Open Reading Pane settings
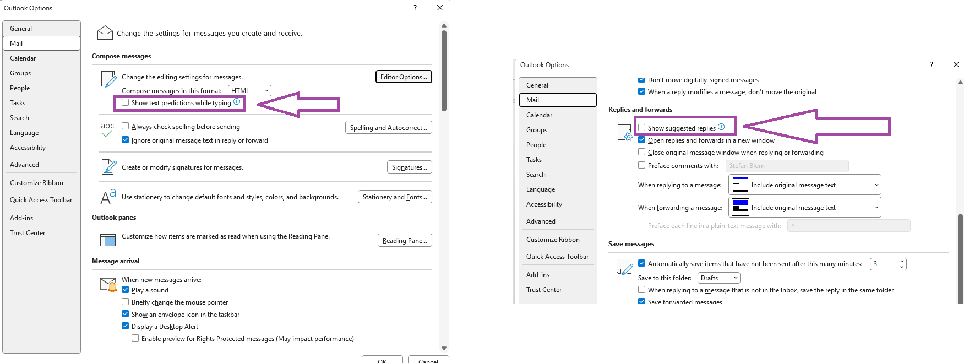The width and height of the screenshot is (980, 363). (x=405, y=240)
